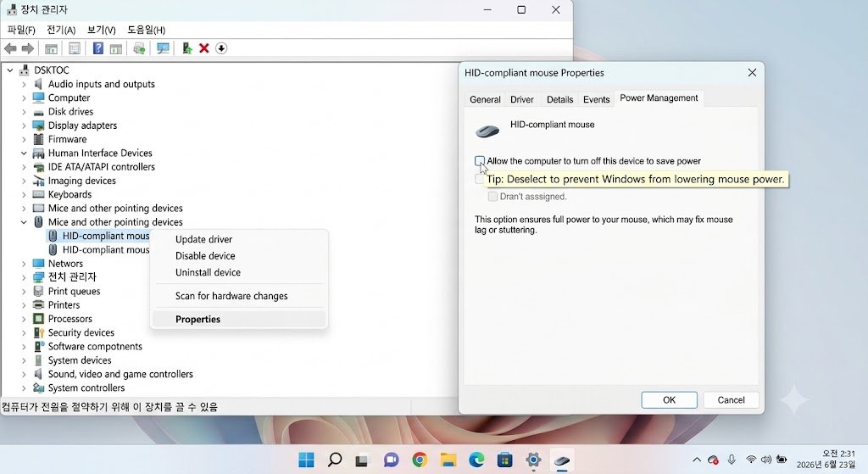Click the printer-shaped scan hardware toolbar icon
Viewport: 868px width, 474px height.
tap(140, 48)
